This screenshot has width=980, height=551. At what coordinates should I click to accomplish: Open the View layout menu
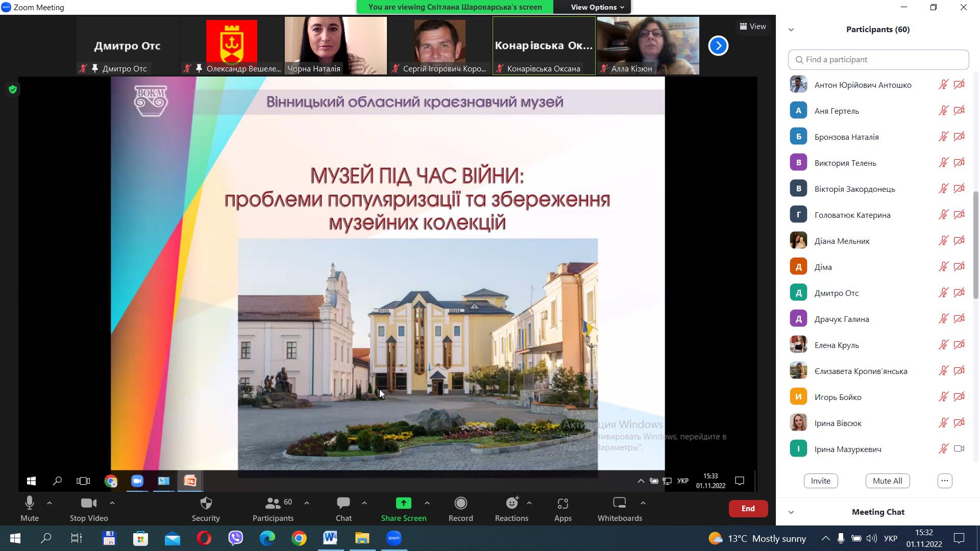pyautogui.click(x=753, y=27)
